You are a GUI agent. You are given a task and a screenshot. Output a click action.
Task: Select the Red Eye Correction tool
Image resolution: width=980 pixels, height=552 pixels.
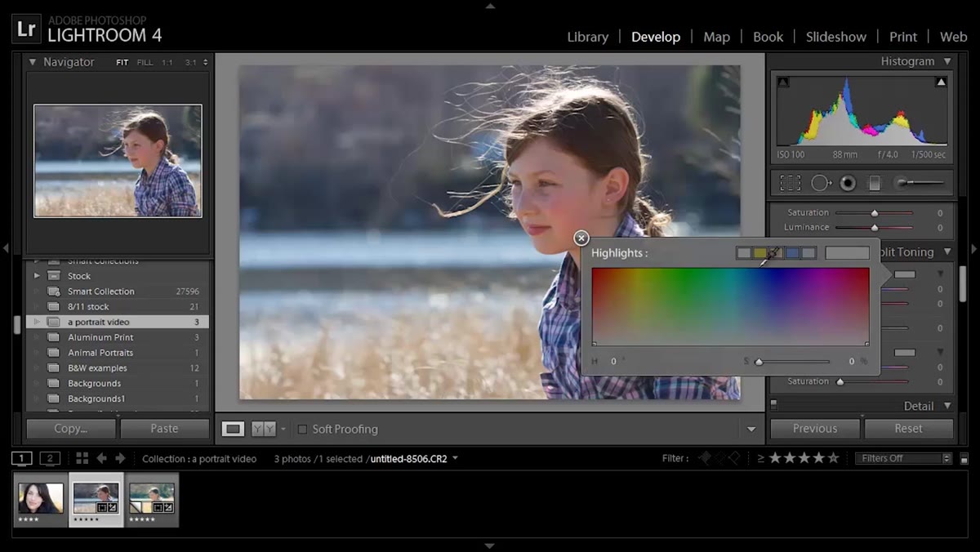(x=848, y=183)
